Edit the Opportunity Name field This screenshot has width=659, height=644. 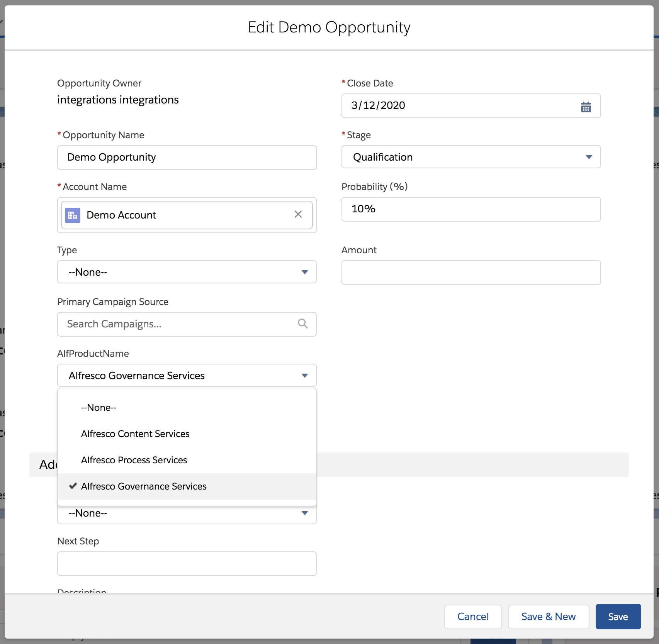[x=187, y=157]
